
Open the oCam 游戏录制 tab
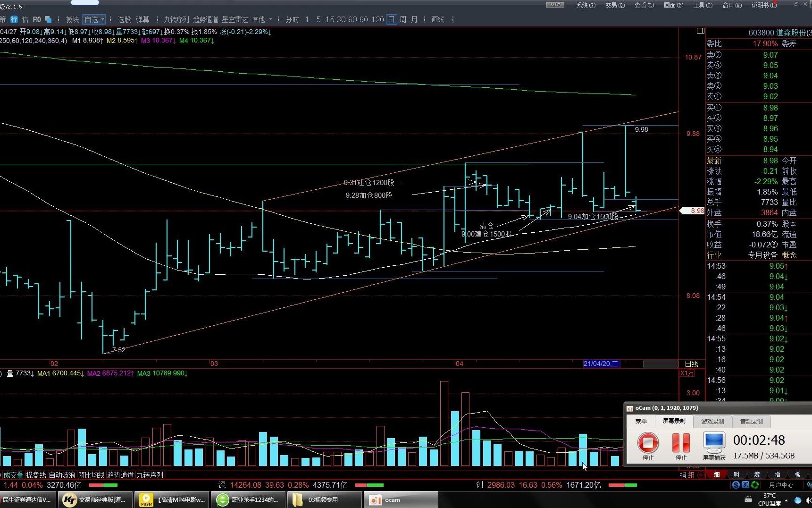pyautogui.click(x=712, y=421)
